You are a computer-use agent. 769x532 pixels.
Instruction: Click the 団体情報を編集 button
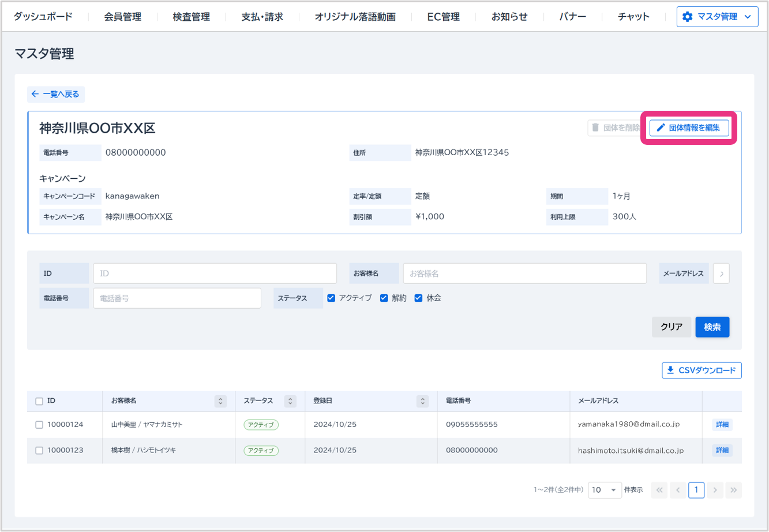[689, 128]
